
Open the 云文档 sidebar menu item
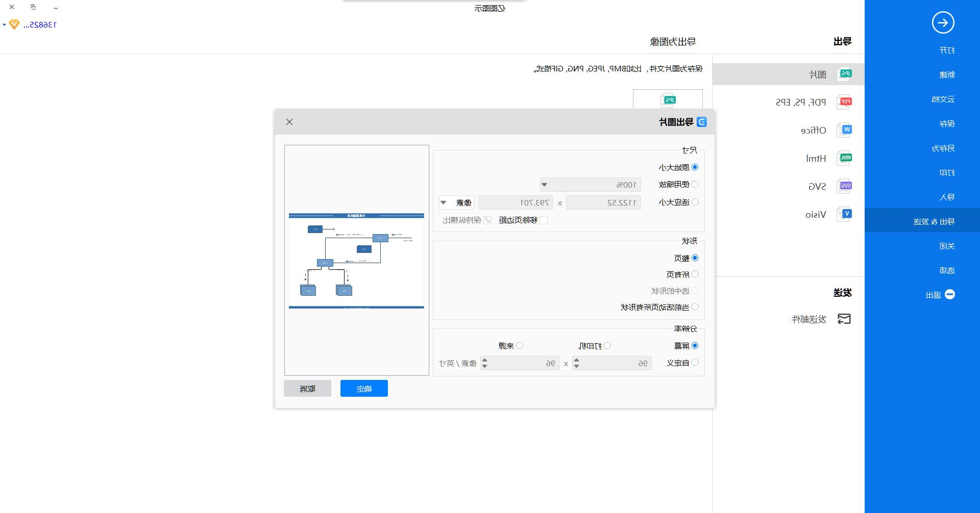[943, 99]
